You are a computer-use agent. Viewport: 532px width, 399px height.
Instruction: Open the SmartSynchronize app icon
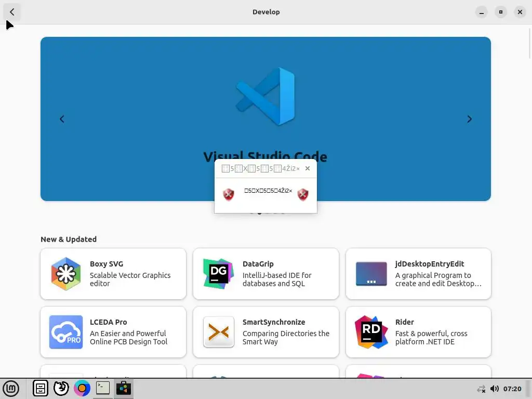pos(219,332)
